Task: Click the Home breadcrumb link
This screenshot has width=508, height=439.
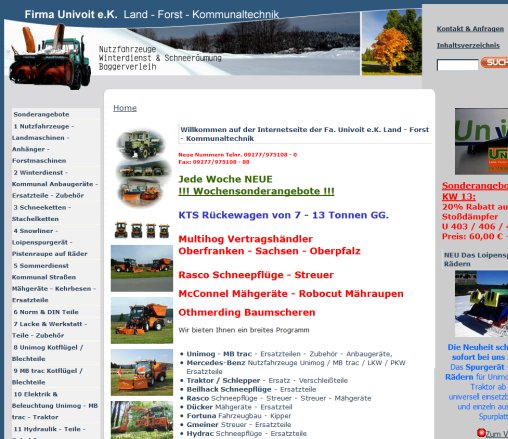Action: tap(125, 108)
